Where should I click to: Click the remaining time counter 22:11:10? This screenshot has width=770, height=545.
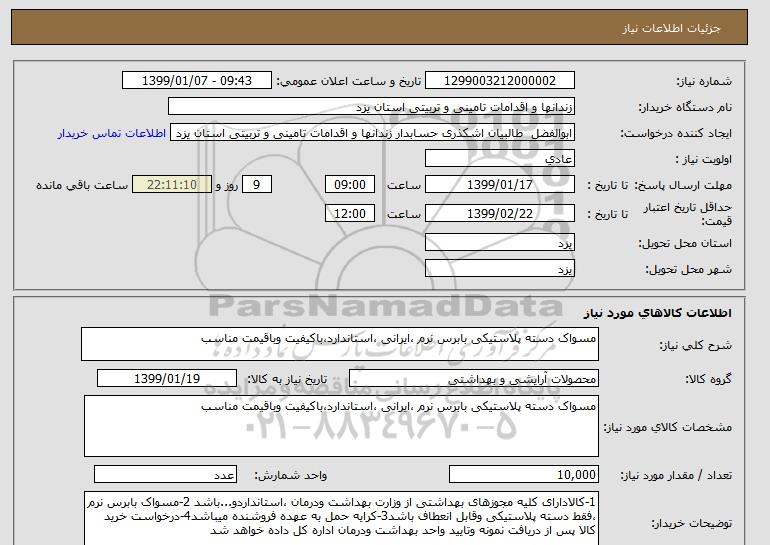[172, 185]
